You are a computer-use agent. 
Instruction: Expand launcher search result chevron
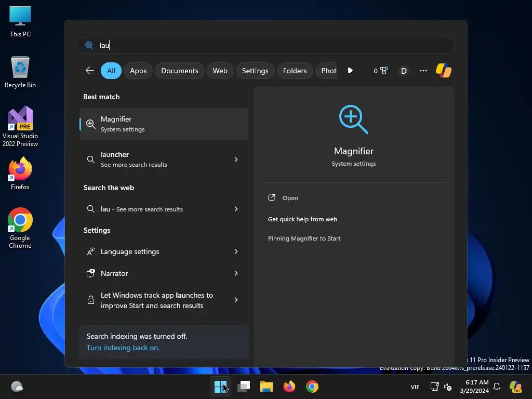click(236, 159)
